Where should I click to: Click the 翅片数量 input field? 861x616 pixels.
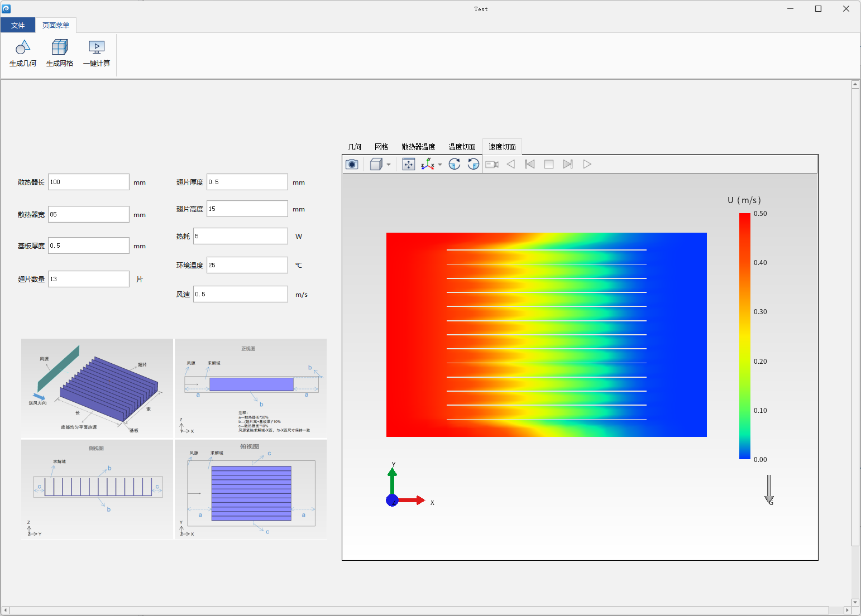pos(89,279)
